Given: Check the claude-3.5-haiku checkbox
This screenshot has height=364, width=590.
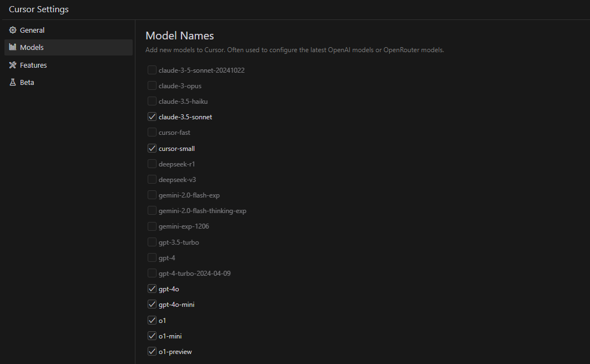Looking at the screenshot, I should coord(152,101).
